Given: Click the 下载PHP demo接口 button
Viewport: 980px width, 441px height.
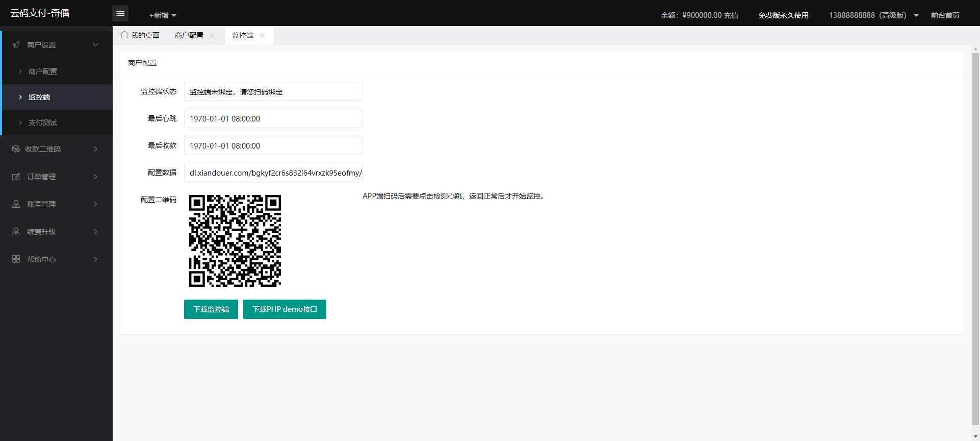Looking at the screenshot, I should point(285,309).
